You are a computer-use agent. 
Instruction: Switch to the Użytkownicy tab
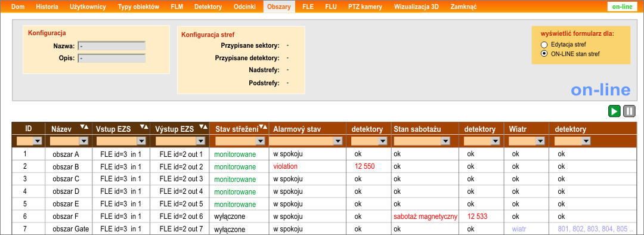[88, 7]
